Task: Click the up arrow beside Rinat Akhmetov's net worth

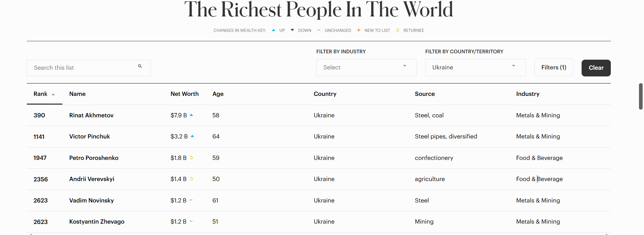Action: click(x=192, y=115)
